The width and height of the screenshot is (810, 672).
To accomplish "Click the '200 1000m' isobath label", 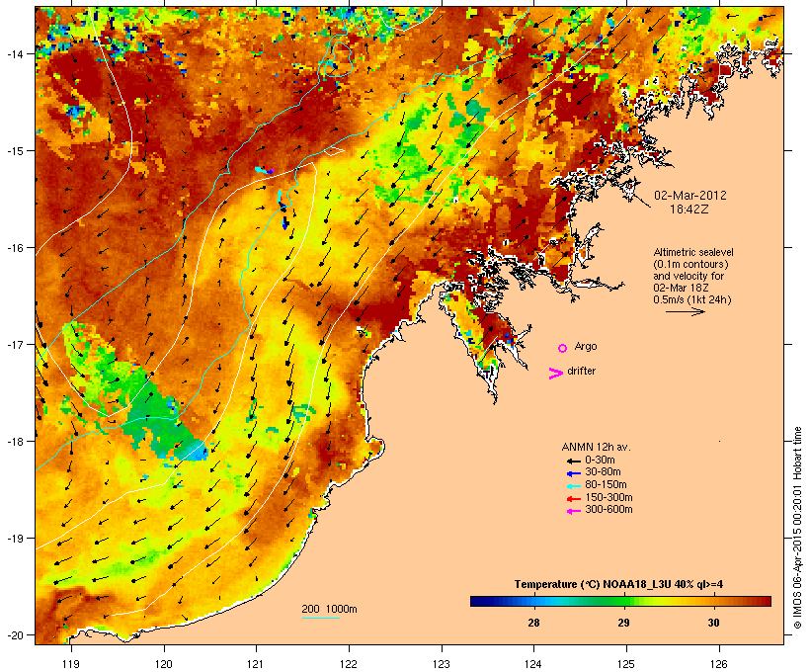I will click(x=329, y=609).
